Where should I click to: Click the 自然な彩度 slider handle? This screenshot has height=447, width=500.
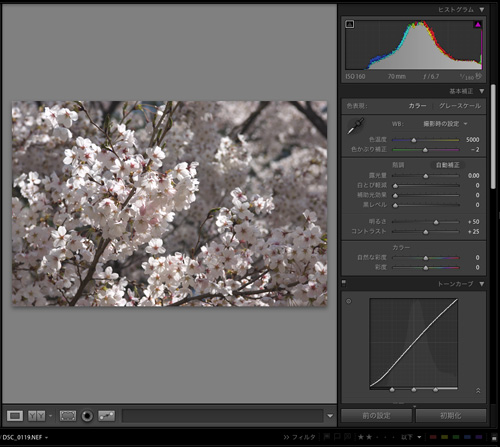pyautogui.click(x=426, y=258)
